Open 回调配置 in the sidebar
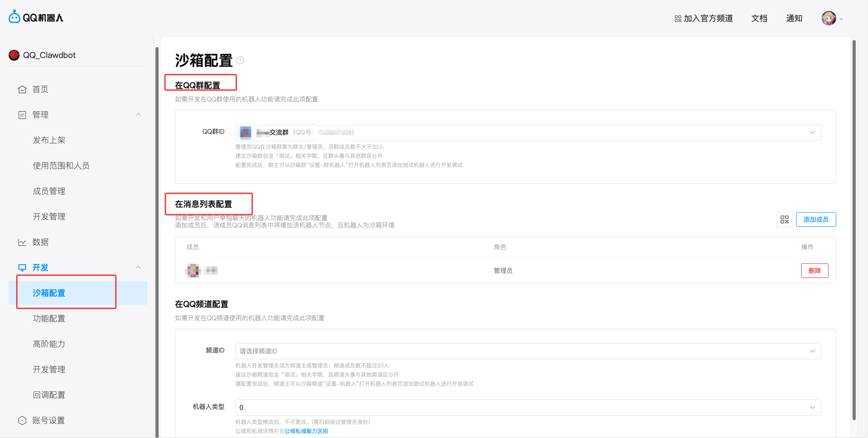This screenshot has width=868, height=438. pyautogui.click(x=49, y=395)
